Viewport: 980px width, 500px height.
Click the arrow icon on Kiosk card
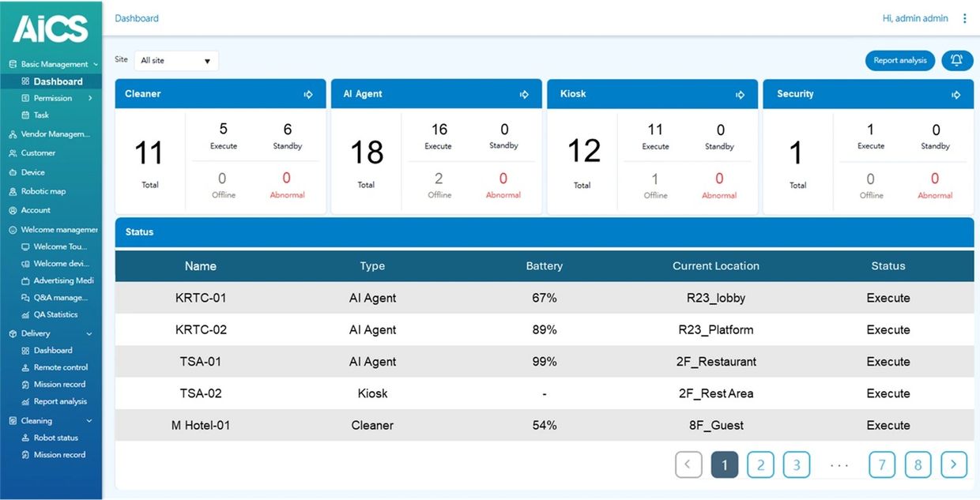pos(740,95)
